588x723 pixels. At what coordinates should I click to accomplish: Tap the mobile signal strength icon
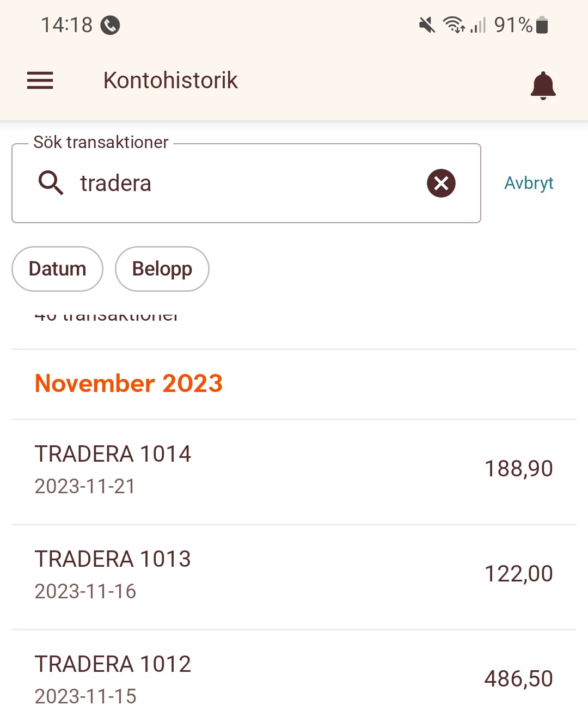point(478,25)
